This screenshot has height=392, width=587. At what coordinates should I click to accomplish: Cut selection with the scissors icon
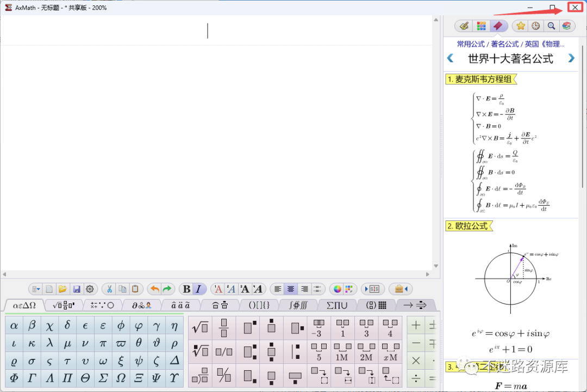tap(109, 289)
